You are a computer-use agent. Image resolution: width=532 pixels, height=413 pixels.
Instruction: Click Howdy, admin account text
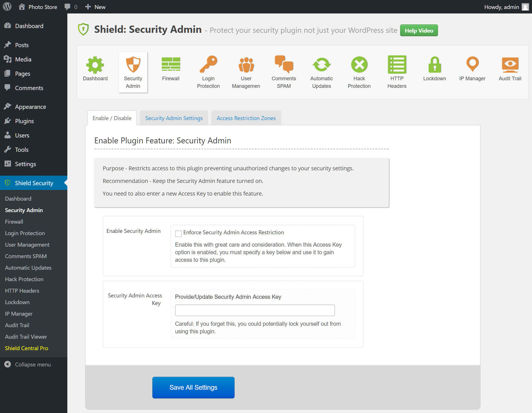pyautogui.click(x=501, y=7)
